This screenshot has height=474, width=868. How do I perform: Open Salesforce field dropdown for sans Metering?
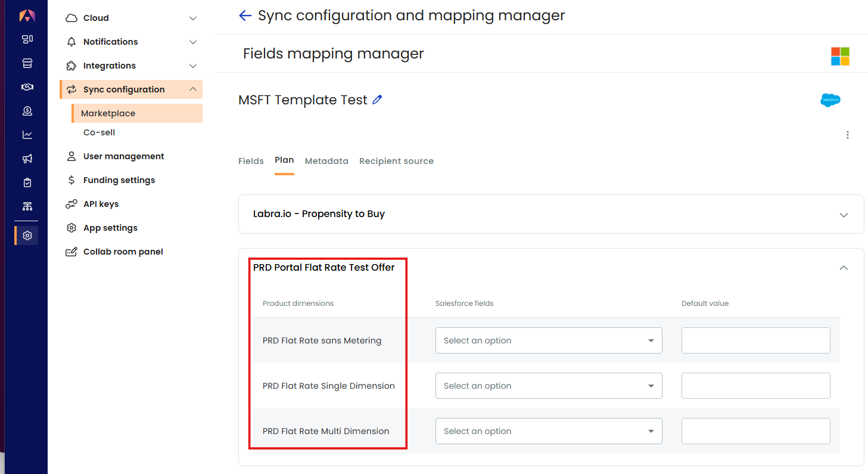(x=549, y=340)
